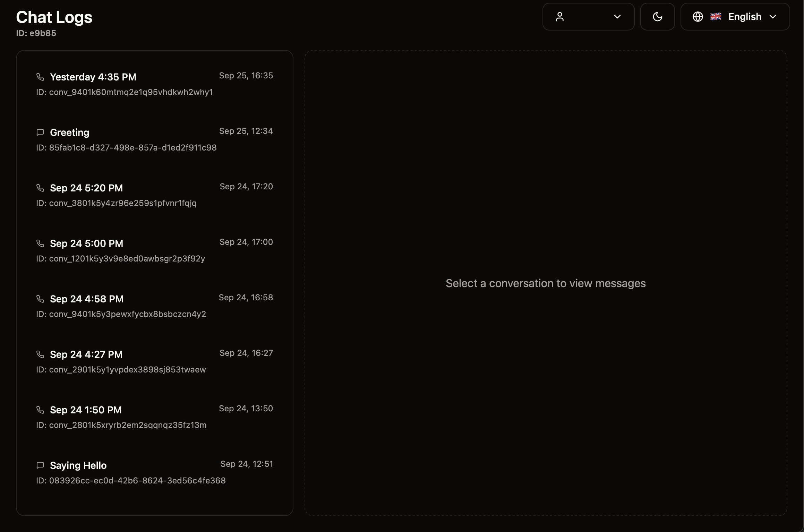Select the Greeting conversation
The image size is (804, 532).
[154, 139]
